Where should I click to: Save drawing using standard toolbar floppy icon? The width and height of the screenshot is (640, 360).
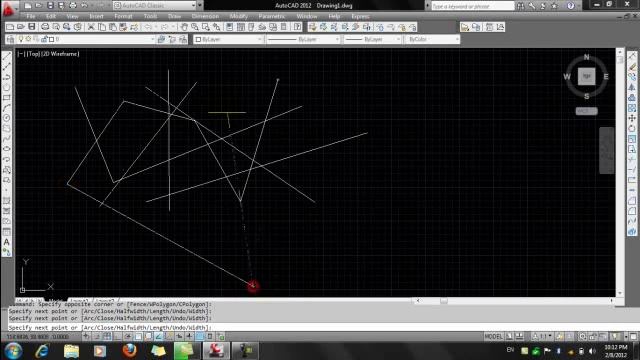pyautogui.click(x=31, y=27)
